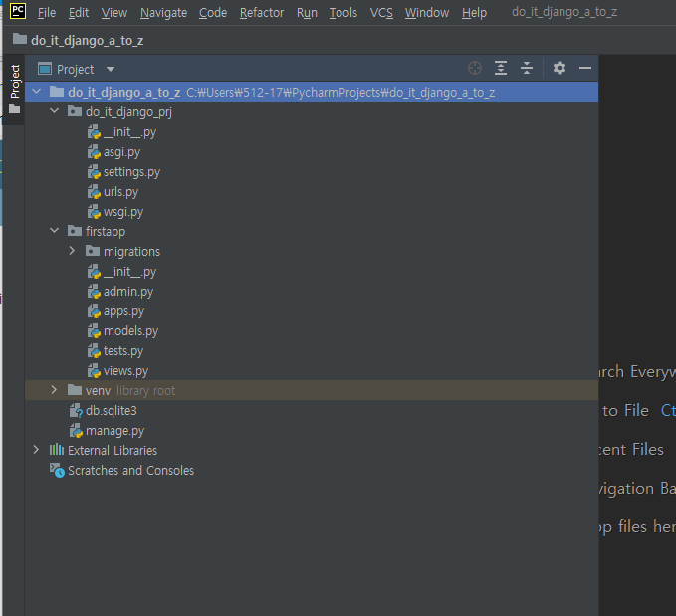Click the Collapse All icon in the Project toolbar
This screenshot has height=616, width=676.
527,68
